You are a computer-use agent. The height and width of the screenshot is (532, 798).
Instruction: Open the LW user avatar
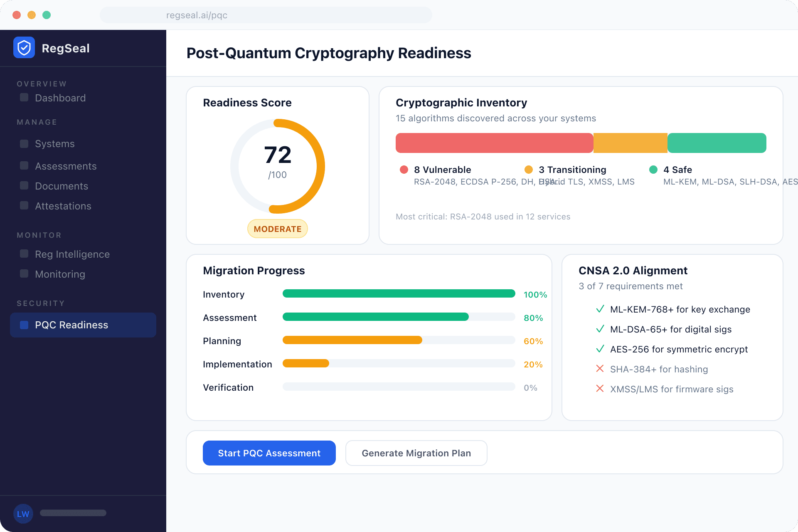[24, 514]
